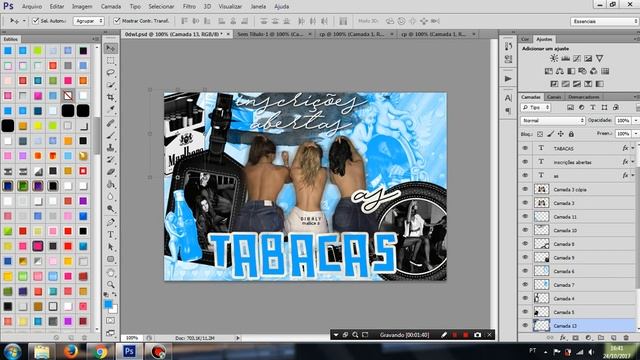The width and height of the screenshot is (640, 360).
Task: Select the Rectangle shape tool
Action: click(110, 259)
